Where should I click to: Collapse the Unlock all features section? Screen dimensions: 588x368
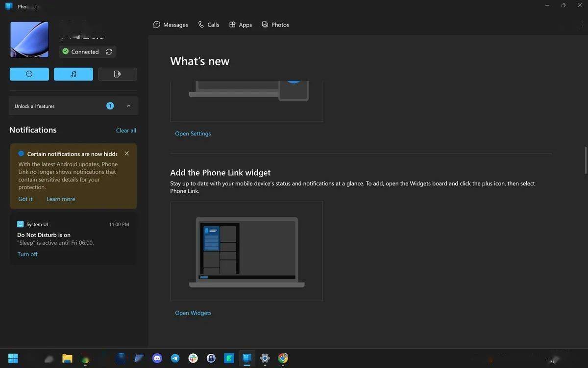pos(128,106)
